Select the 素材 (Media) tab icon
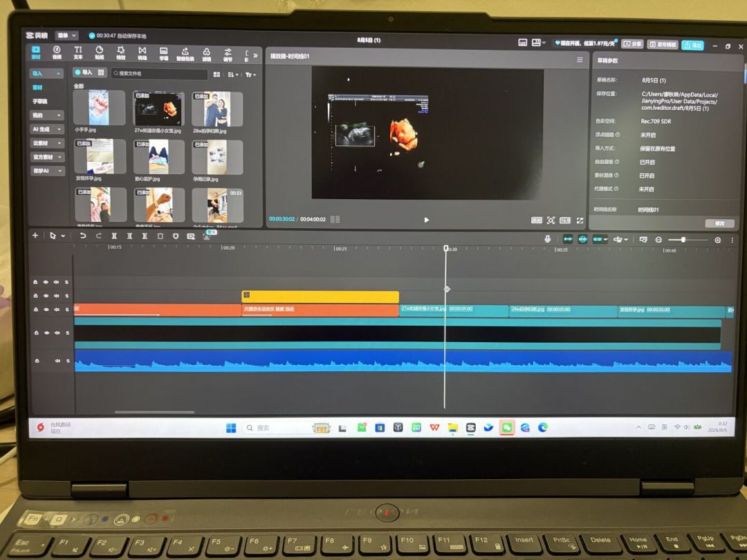Screen dimensions: 747x560 (x=36, y=52)
